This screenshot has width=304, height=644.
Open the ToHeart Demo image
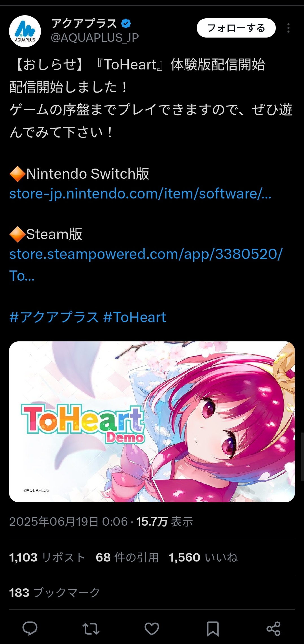tap(152, 422)
